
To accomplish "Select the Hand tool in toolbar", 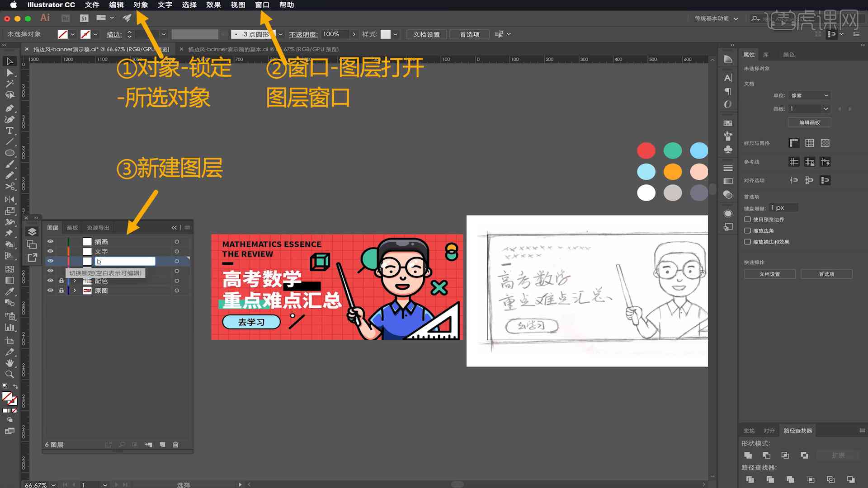I will coord(8,361).
